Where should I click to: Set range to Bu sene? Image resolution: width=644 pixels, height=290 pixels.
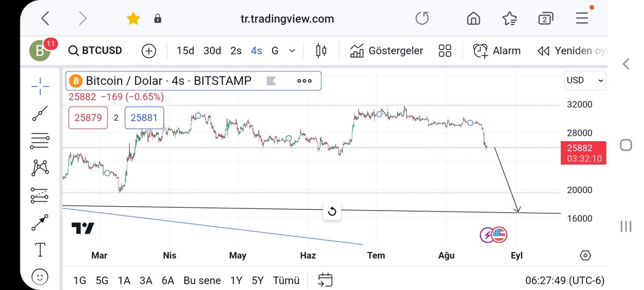click(x=202, y=280)
